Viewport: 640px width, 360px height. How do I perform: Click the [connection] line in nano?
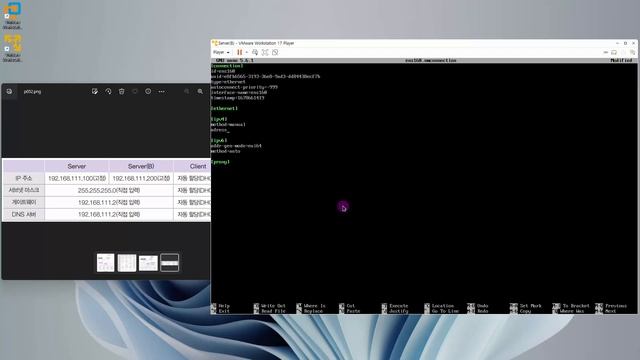click(227, 66)
